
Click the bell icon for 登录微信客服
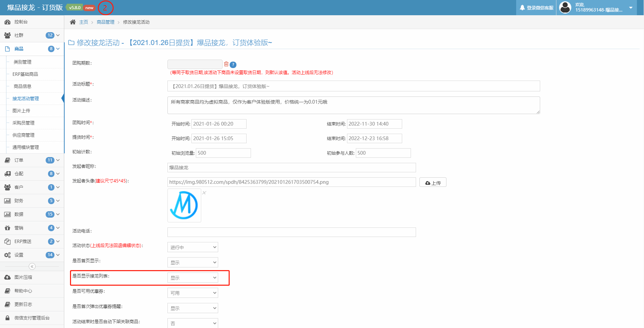tap(522, 8)
